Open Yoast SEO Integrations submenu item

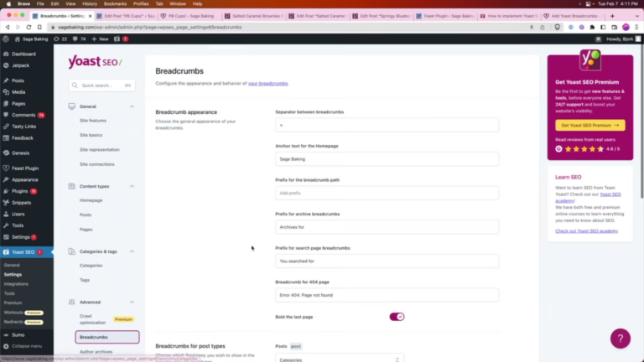(x=16, y=284)
